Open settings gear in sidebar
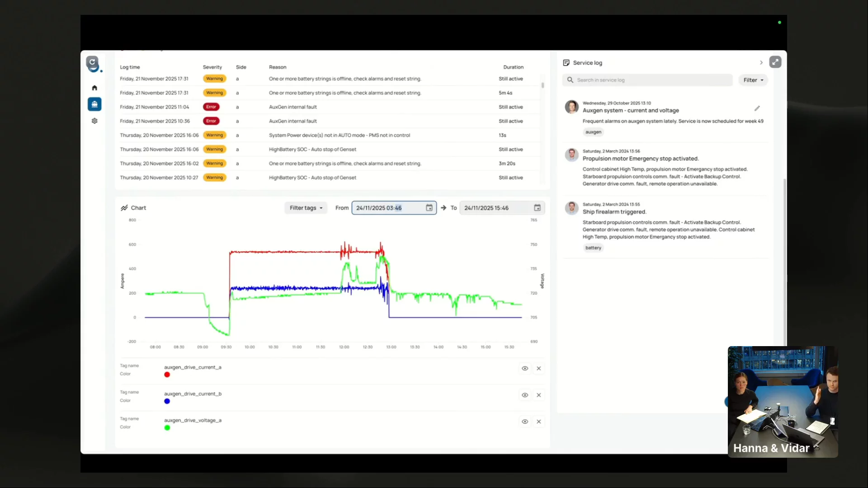This screenshot has height=488, width=868. coord(94,121)
